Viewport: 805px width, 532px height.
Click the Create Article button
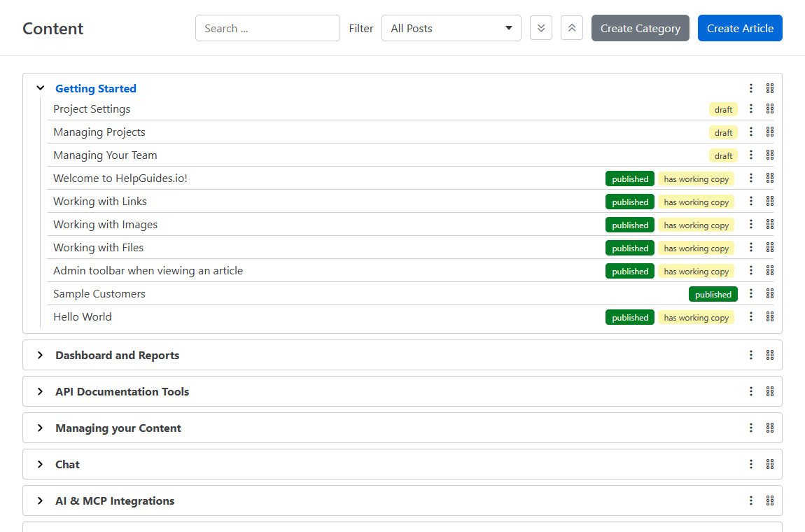pos(740,28)
